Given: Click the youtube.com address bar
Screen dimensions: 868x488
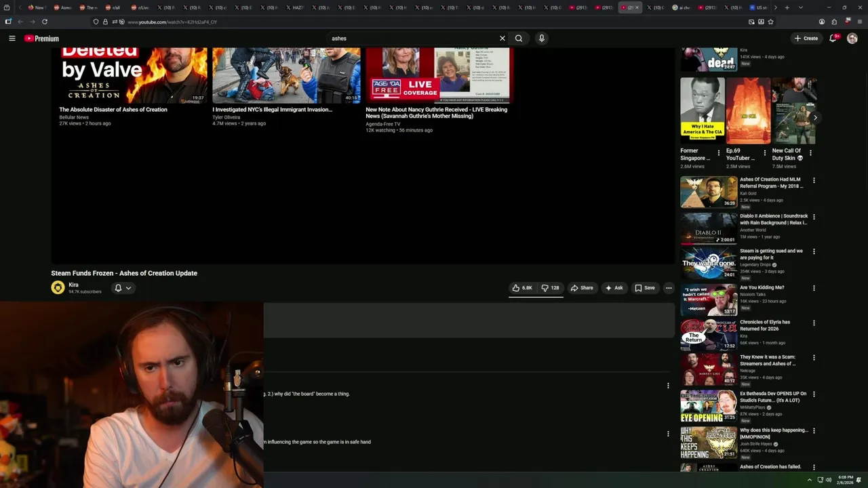Looking at the screenshot, I should [434, 22].
